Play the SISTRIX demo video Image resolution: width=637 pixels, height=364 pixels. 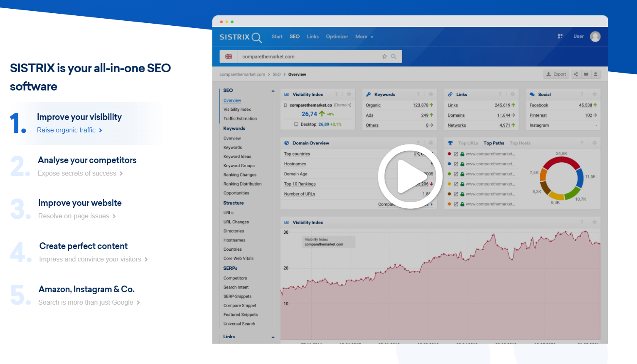[x=410, y=176]
